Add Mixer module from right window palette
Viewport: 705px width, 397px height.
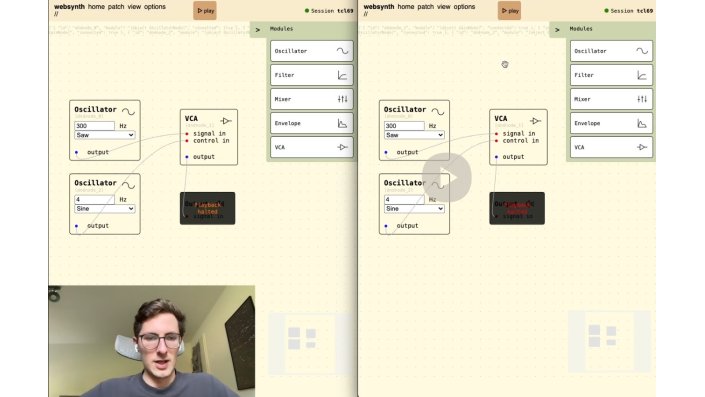tap(611, 99)
